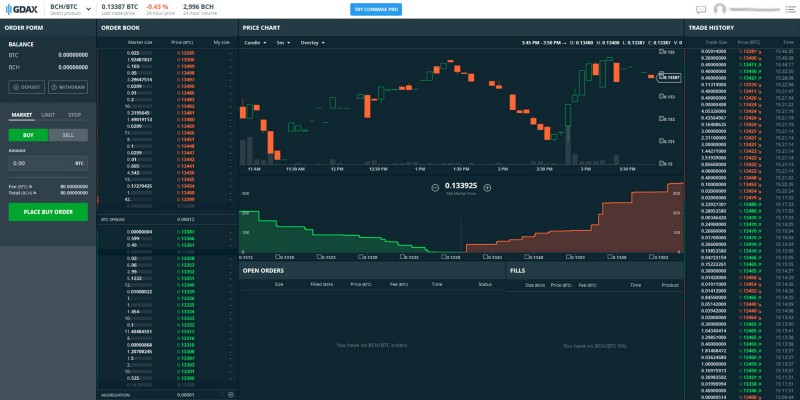Click the Try Coinbase Pro button

376,9
